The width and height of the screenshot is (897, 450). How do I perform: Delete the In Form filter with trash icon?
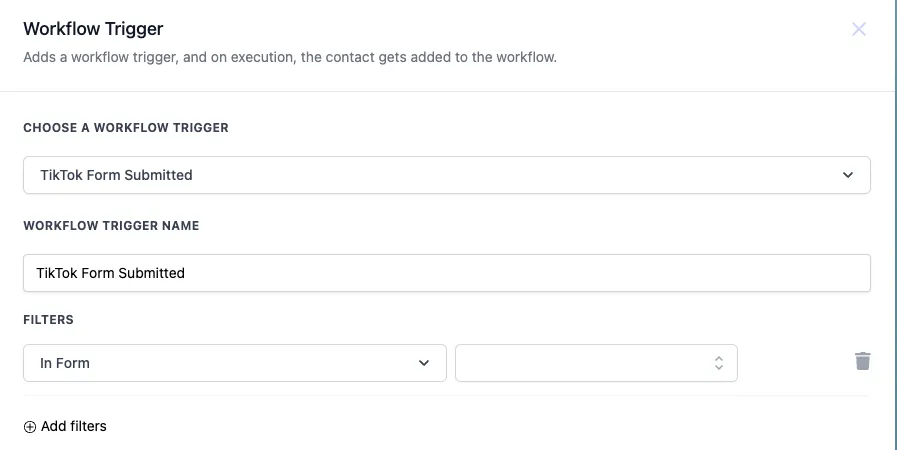click(x=863, y=361)
